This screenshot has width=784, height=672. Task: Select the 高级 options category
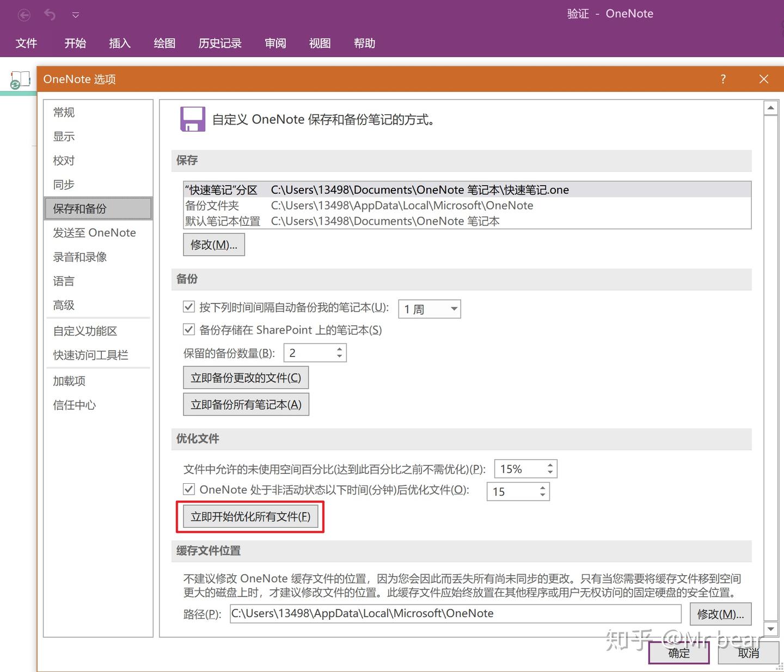click(x=63, y=305)
